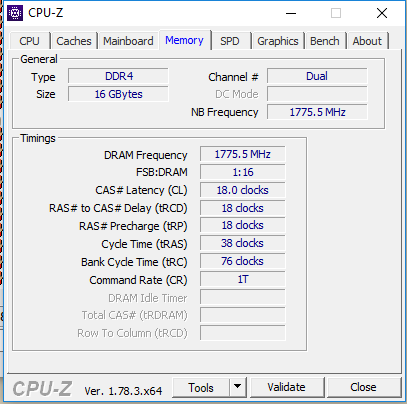Click the Ver. 1.78.3.x64 version text

tap(123, 391)
